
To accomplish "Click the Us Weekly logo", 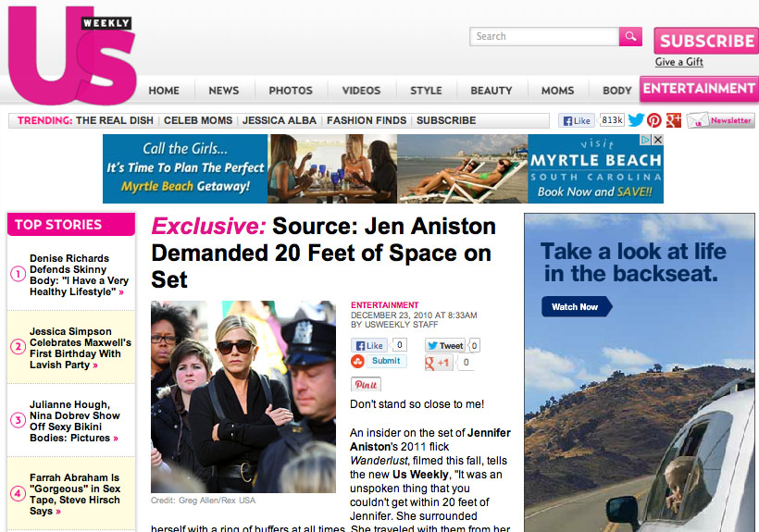I will (72, 55).
